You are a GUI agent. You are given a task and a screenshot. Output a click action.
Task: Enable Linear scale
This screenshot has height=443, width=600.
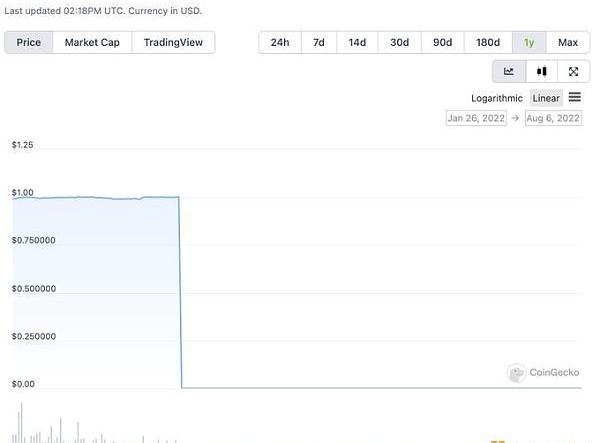pos(546,98)
